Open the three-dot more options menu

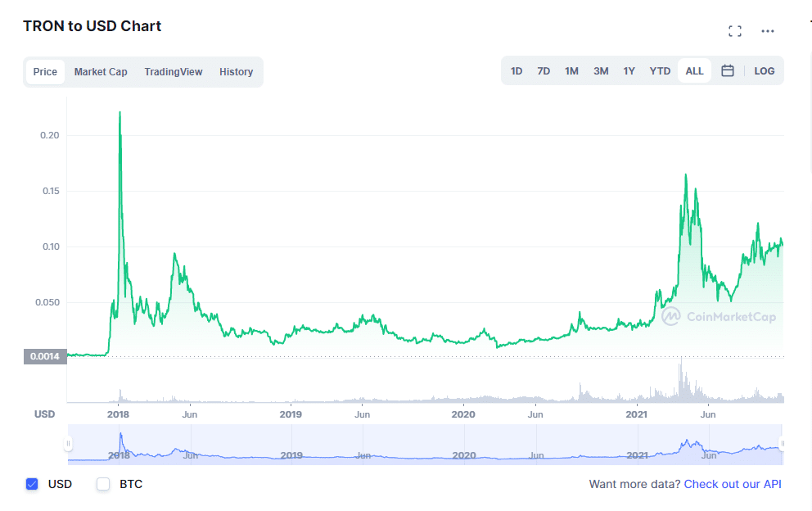[x=768, y=31]
